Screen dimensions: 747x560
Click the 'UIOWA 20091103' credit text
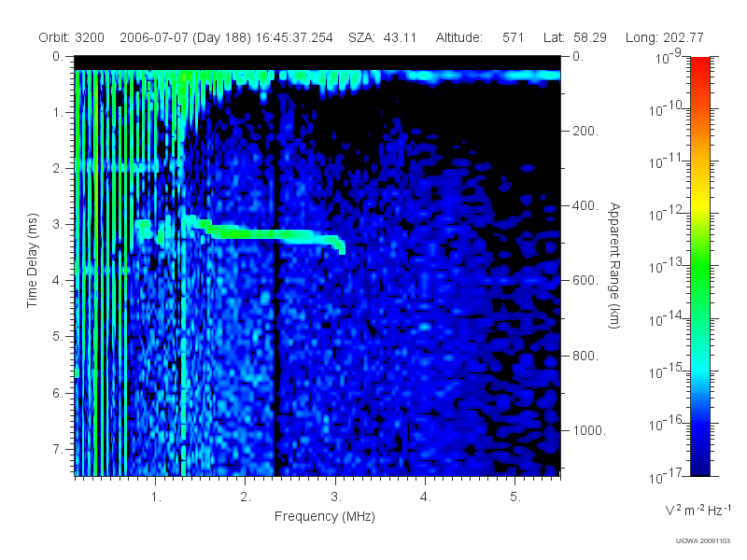[x=703, y=541]
